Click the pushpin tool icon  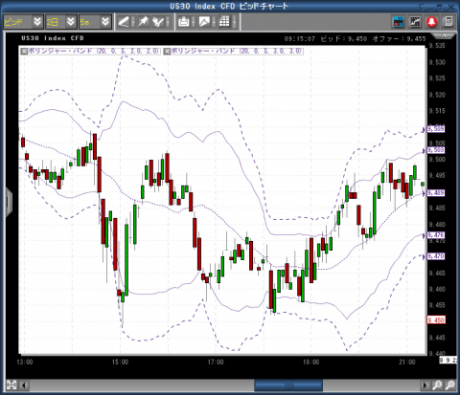point(143,22)
